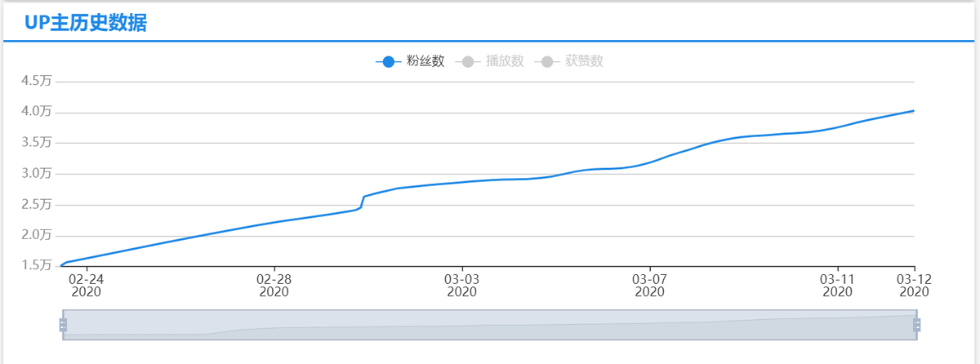Enable the 播放数 legend series
980x364 pixels.
488,61
